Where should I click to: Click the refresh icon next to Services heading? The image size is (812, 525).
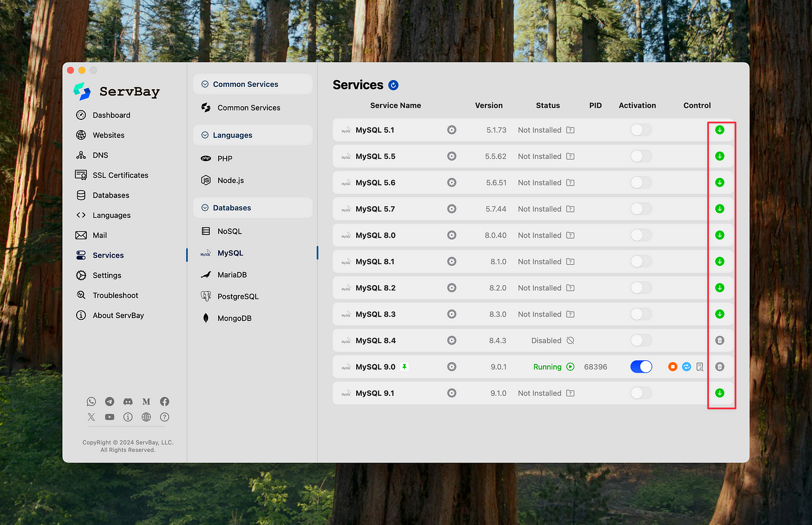point(393,85)
